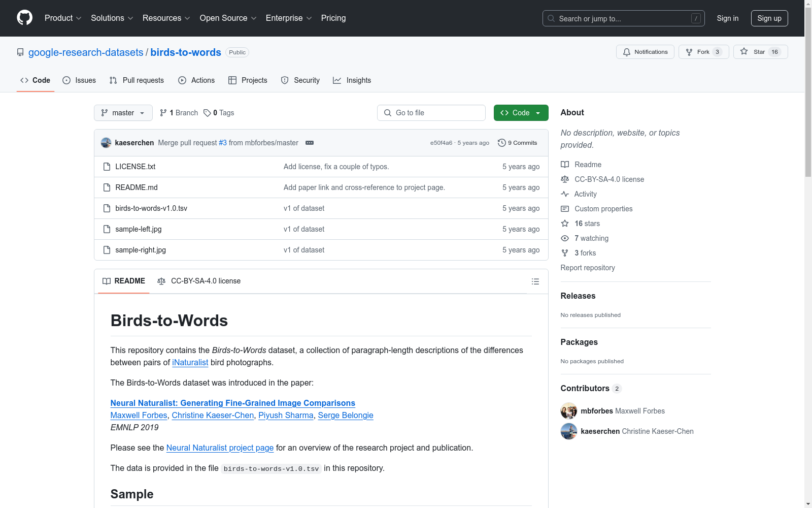The image size is (812, 508).
Task: Click the bell icon in Notifications button
Action: click(627, 52)
